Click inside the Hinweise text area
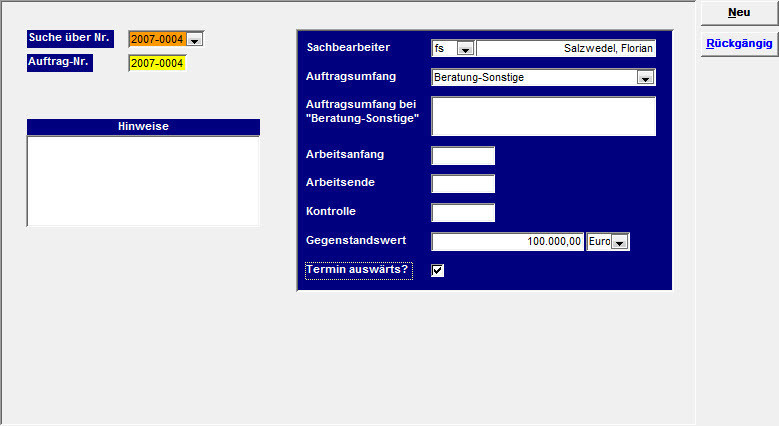779x426 pixels. coord(143,181)
